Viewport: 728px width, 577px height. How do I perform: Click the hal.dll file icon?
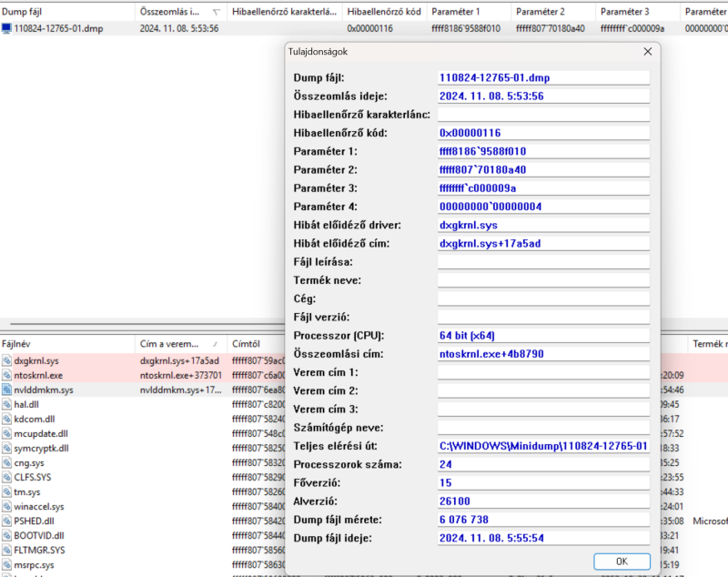pos(6,404)
